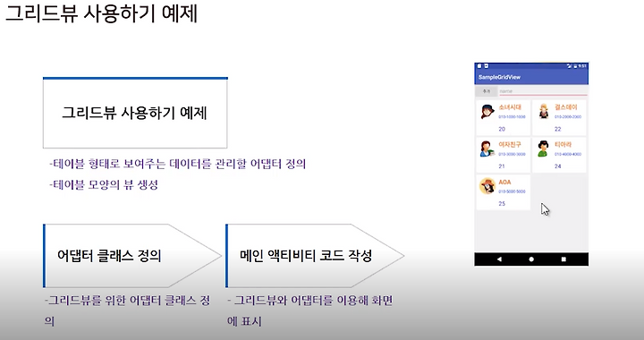
Task: Select the AOA name text
Action: [504, 182]
